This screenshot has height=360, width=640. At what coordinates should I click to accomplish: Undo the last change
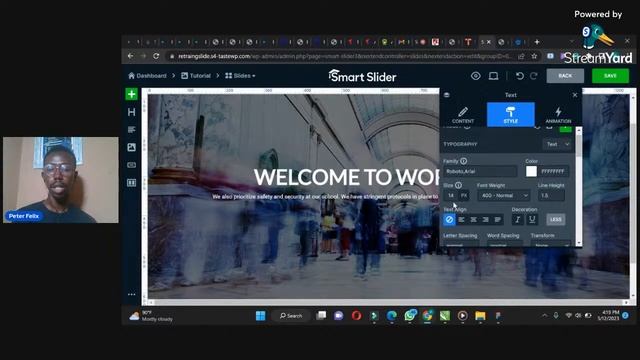pyautogui.click(x=520, y=76)
